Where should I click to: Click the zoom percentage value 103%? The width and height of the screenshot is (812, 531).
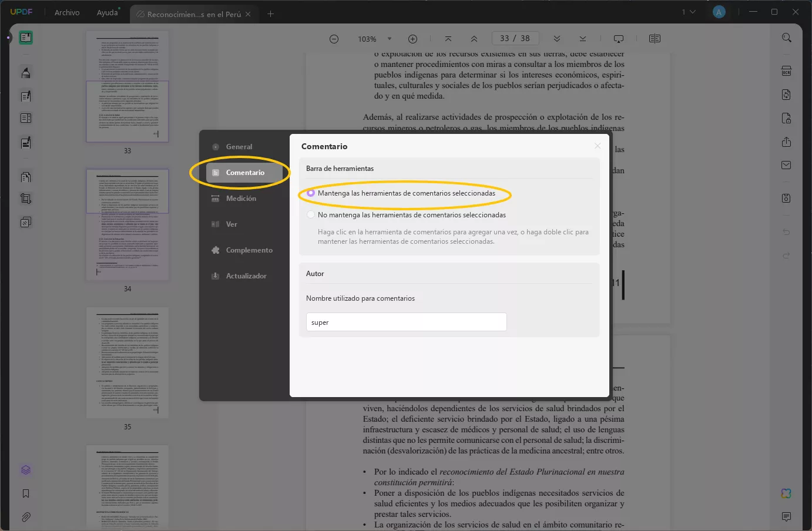pos(367,39)
